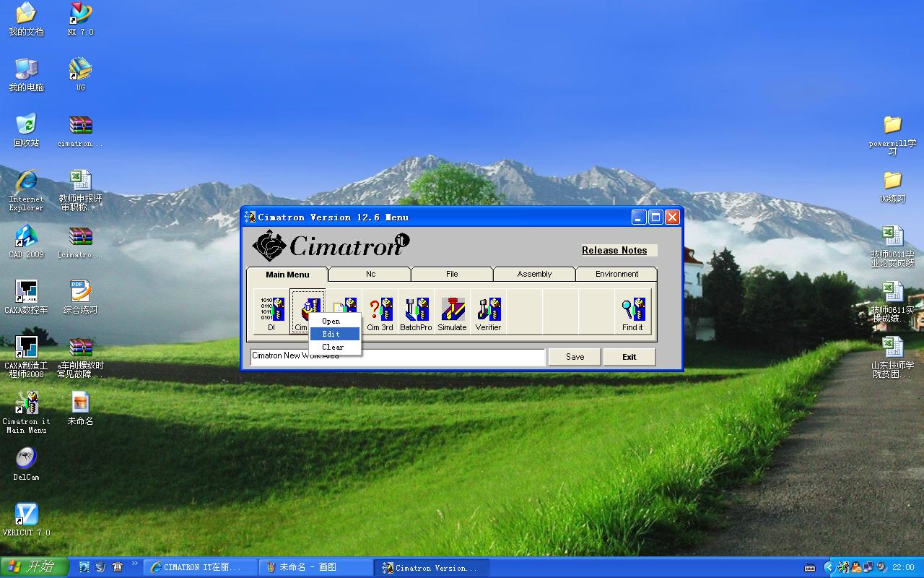Switch to the Assembly tab

pos(534,274)
